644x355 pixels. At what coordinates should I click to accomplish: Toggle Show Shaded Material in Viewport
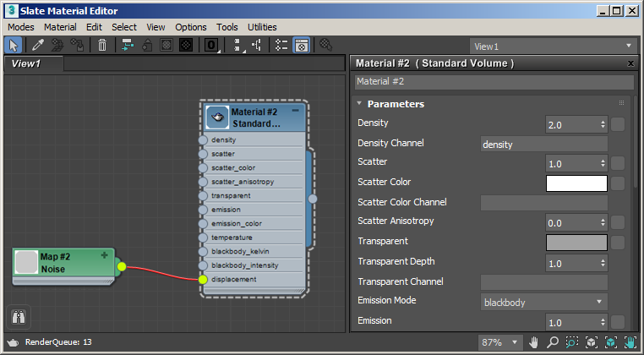(x=166, y=45)
